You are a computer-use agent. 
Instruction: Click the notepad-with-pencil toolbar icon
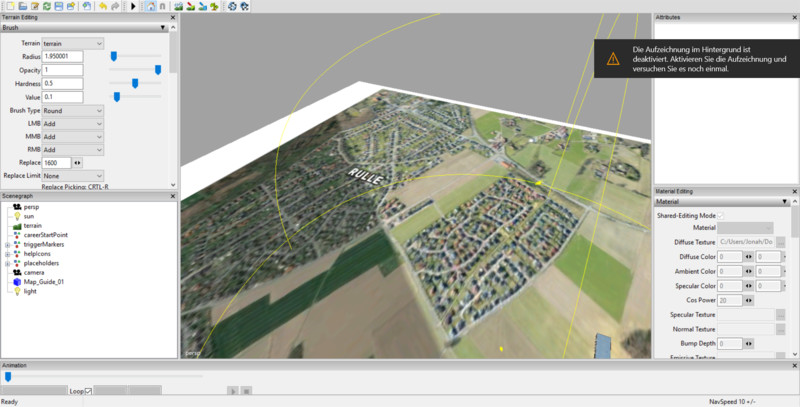coord(35,6)
